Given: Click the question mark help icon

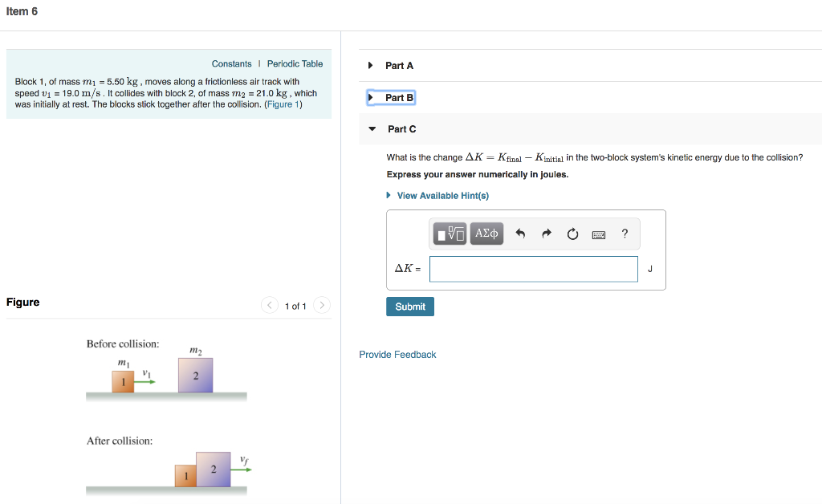Looking at the screenshot, I should (625, 234).
